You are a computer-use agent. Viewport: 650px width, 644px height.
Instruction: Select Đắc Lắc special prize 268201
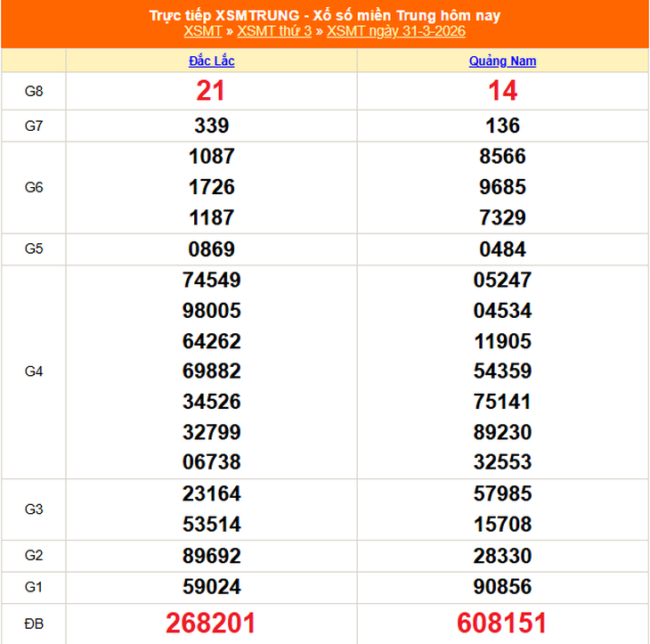point(211,623)
